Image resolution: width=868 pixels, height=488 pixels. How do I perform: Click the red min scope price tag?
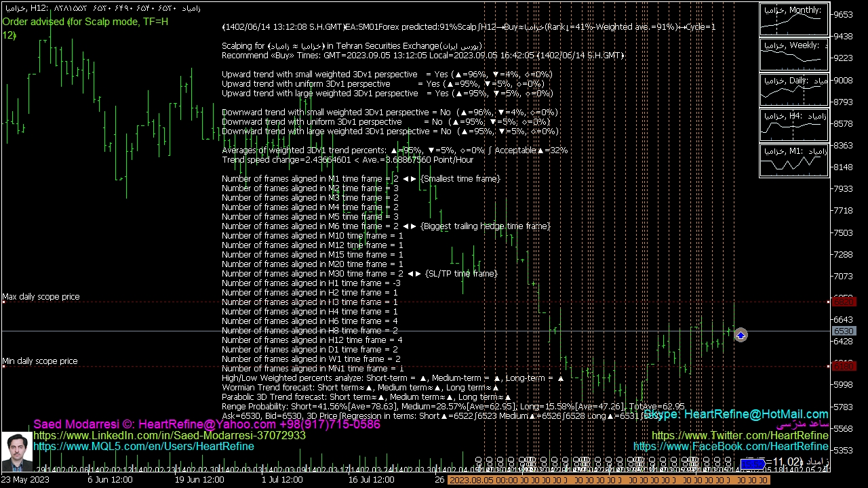[x=843, y=366]
